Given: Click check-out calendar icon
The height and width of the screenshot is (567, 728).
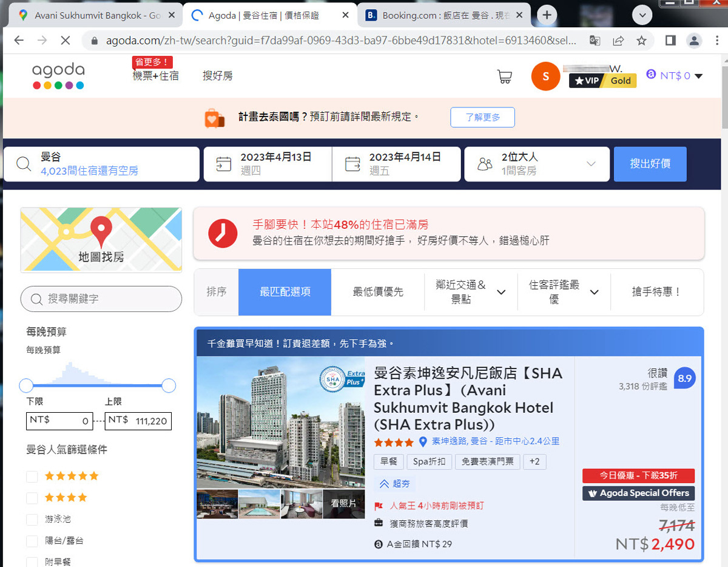Looking at the screenshot, I should tap(352, 164).
